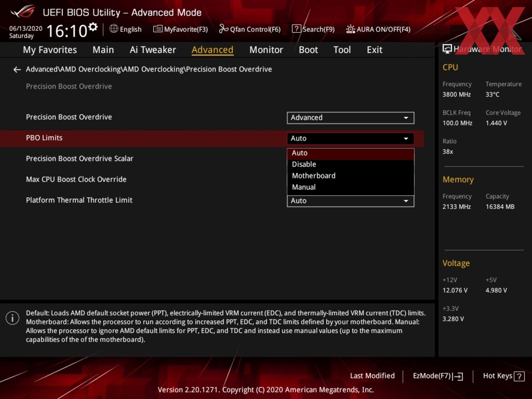The height and width of the screenshot is (399, 532).
Task: Select Auto option in PBO Limits list
Action: pos(350,153)
